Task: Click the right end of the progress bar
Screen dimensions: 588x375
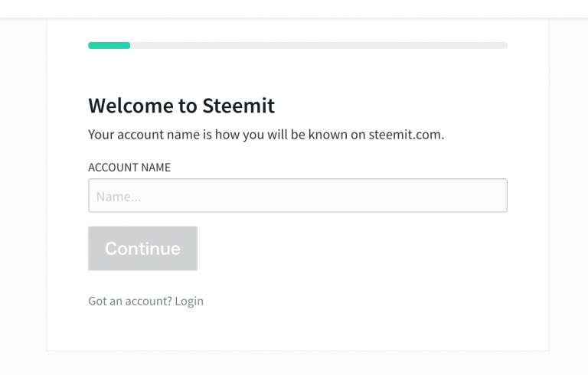Action: click(x=503, y=45)
